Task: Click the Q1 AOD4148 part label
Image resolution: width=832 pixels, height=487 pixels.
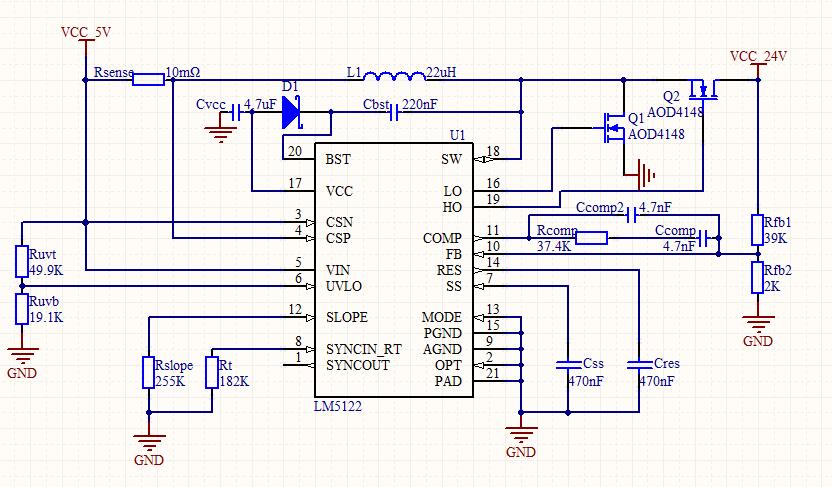Action: 656,134
